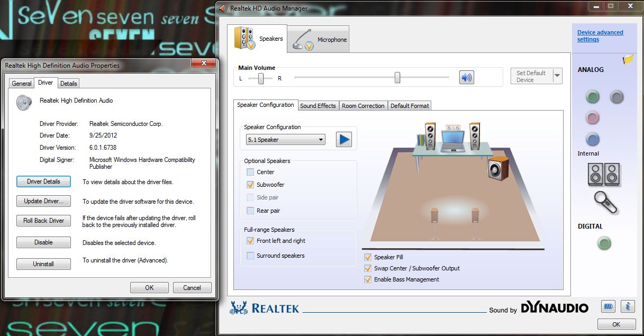644x336 pixels.
Task: Open the 5.1 Speaker configuration dropdown
Action: coord(286,140)
